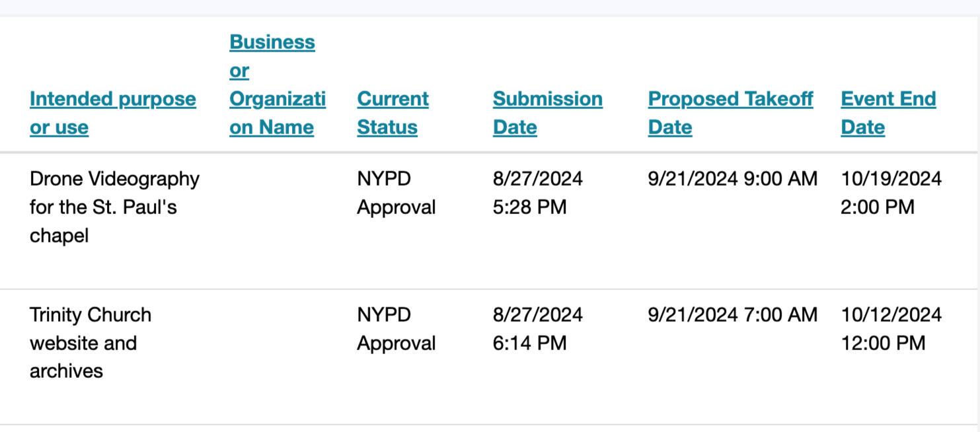Click the Proposed Takeoff Date header

click(x=730, y=100)
